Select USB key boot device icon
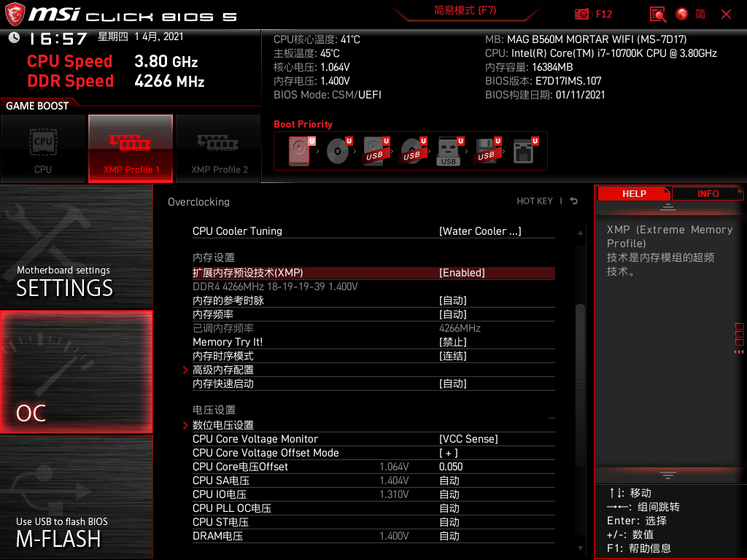The width and height of the screenshot is (747, 560). [450, 151]
